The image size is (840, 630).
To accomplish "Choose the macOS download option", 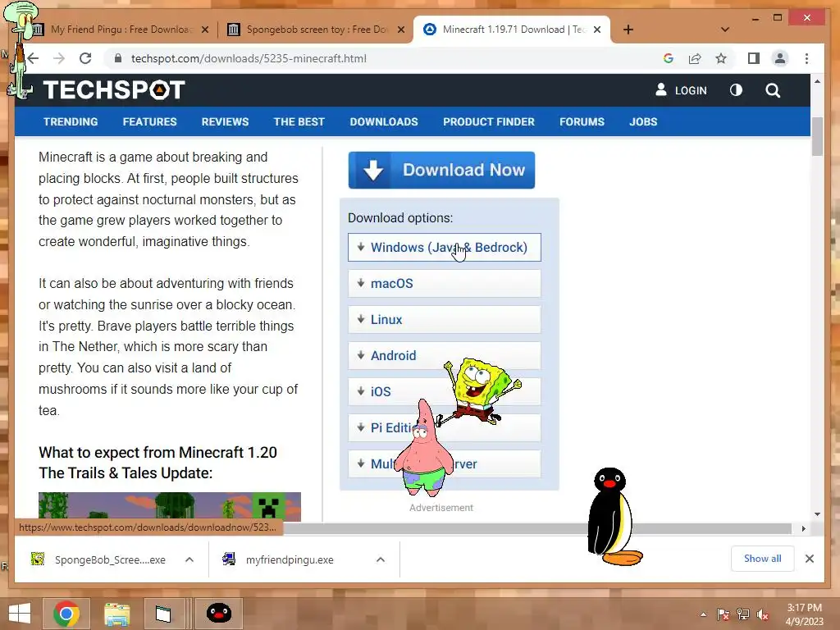I will (x=444, y=283).
